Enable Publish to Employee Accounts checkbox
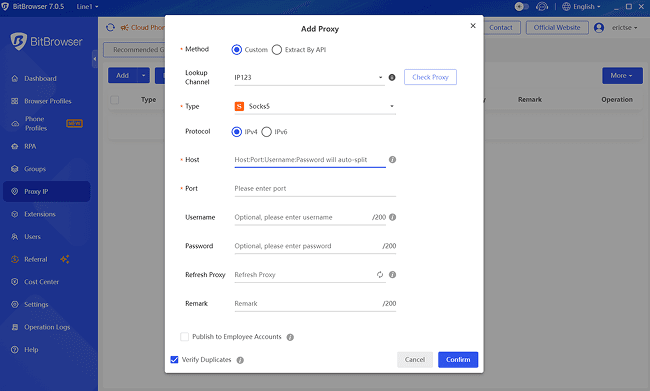Viewport: 650px width, 391px height. point(184,337)
